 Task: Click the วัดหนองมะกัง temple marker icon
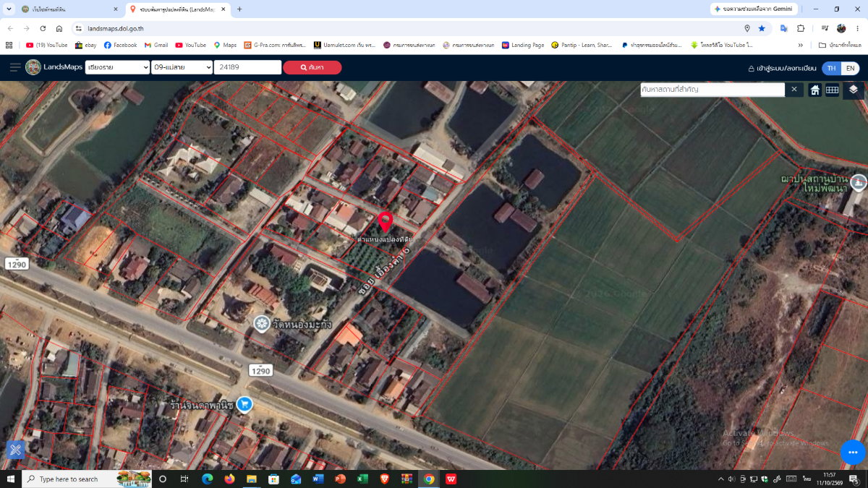point(261,323)
